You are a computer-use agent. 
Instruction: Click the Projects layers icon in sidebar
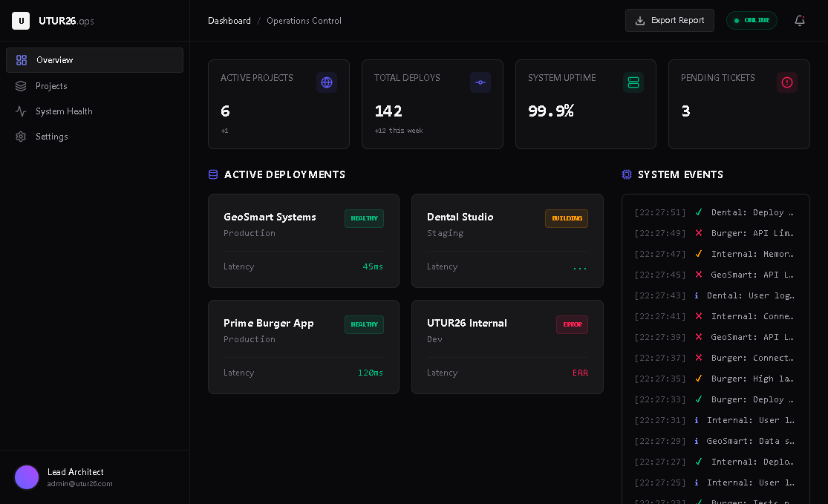[22, 86]
